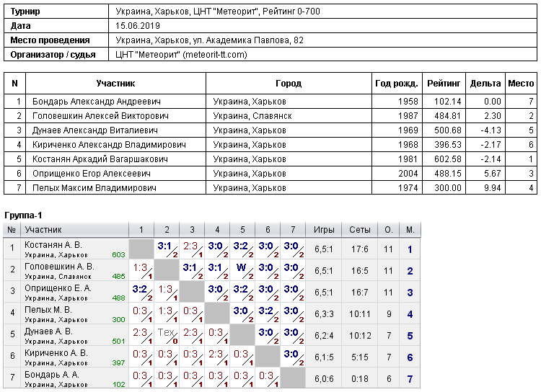Click Бондарь А. А. in group table
This screenshot has height=392, width=541.
[51, 375]
